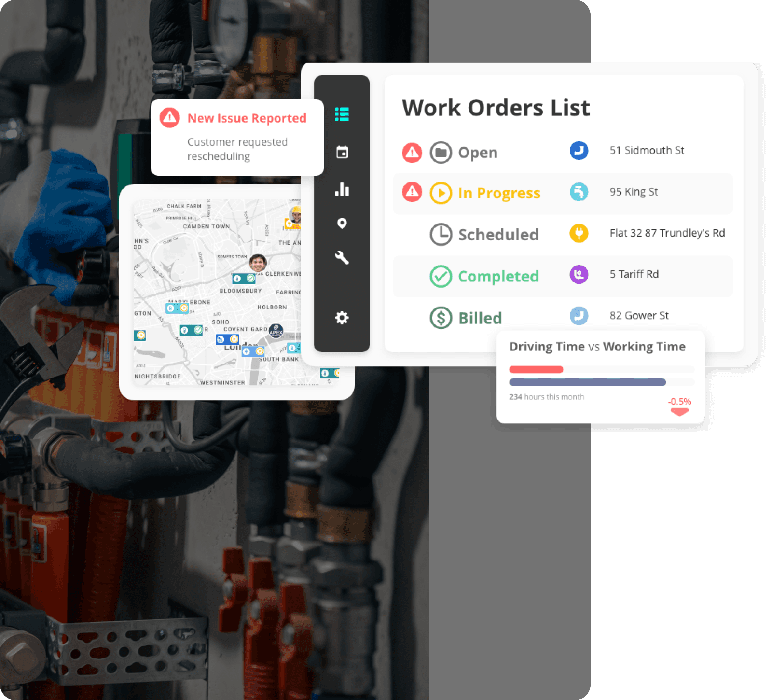Click the plumbing faucet icon for King St
The image size is (772, 700).
click(579, 192)
